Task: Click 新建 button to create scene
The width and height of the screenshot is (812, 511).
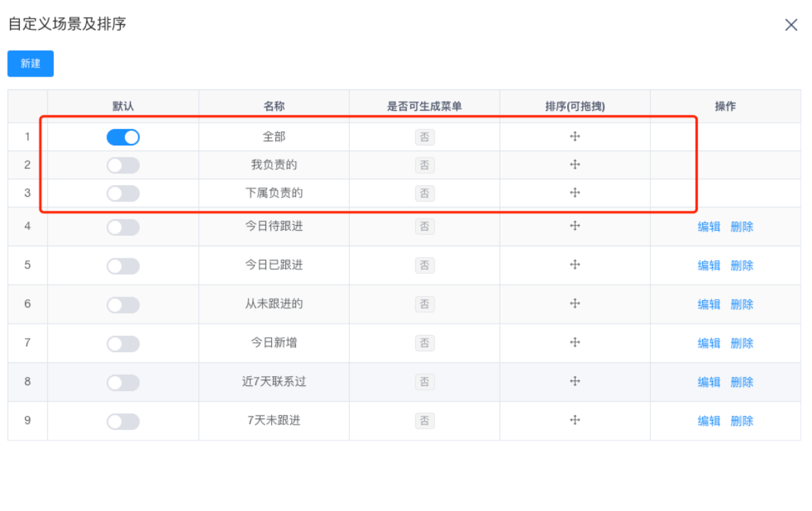Action: pos(31,64)
